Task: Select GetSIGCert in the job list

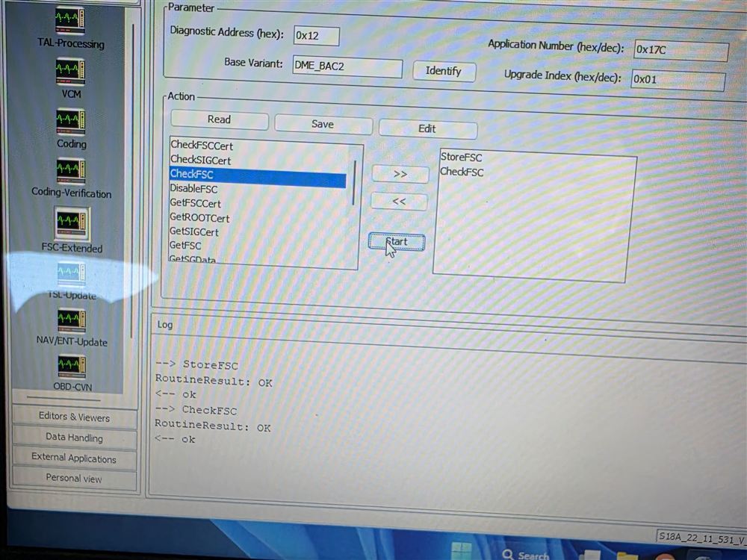Action: (x=194, y=232)
